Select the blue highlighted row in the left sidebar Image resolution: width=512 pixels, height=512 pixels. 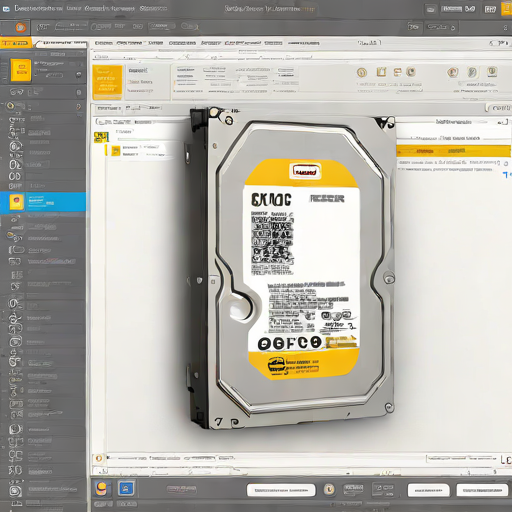pyautogui.click(x=43, y=202)
